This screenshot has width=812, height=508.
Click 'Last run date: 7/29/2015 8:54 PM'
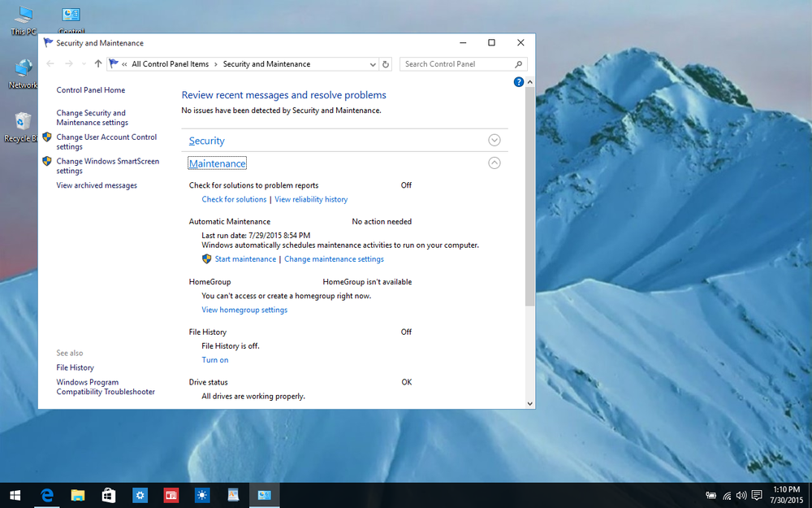pos(256,236)
